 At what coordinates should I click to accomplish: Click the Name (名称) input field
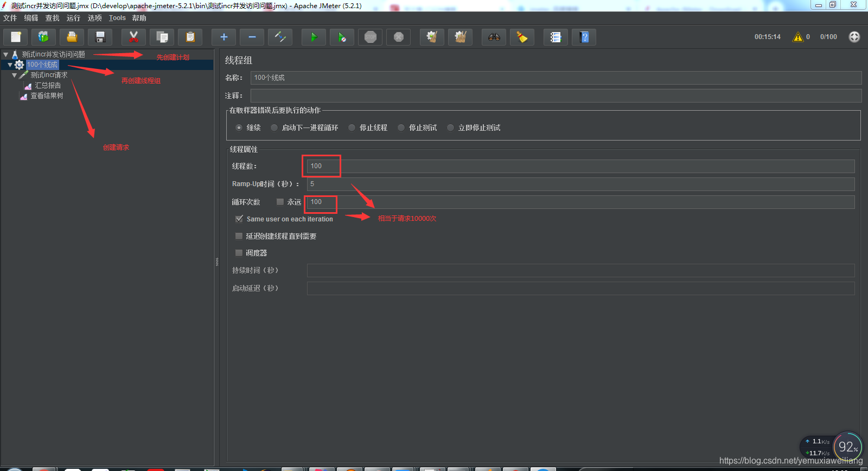(556, 78)
